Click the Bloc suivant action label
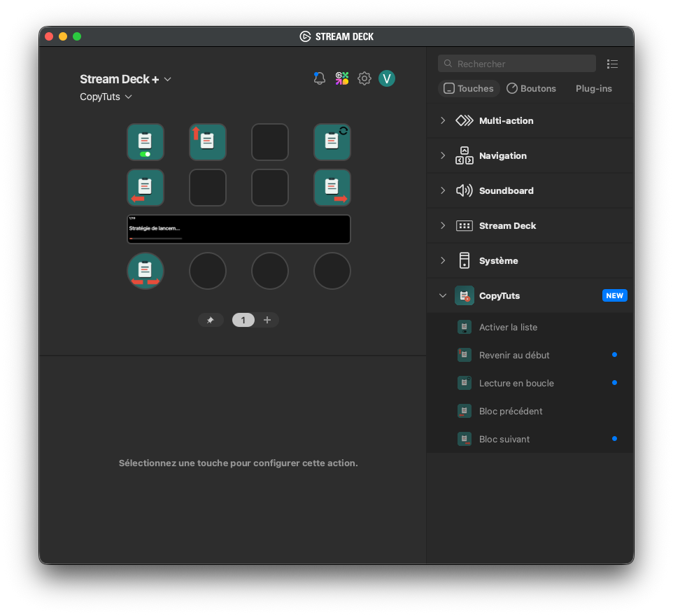673x616 pixels. [504, 439]
